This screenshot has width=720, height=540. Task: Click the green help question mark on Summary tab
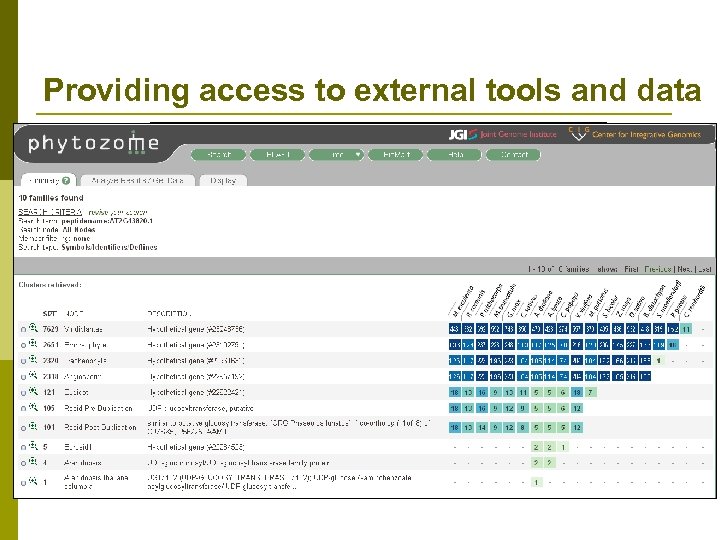pos(66,180)
